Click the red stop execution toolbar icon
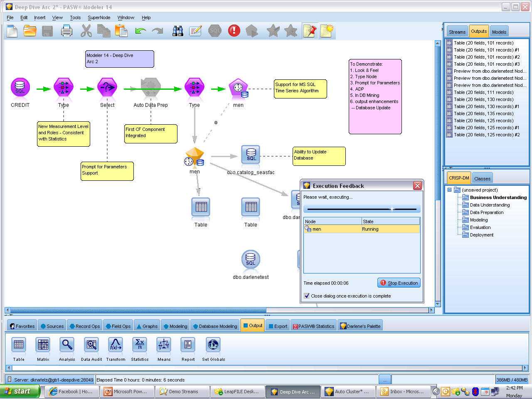532x399 pixels. click(234, 31)
